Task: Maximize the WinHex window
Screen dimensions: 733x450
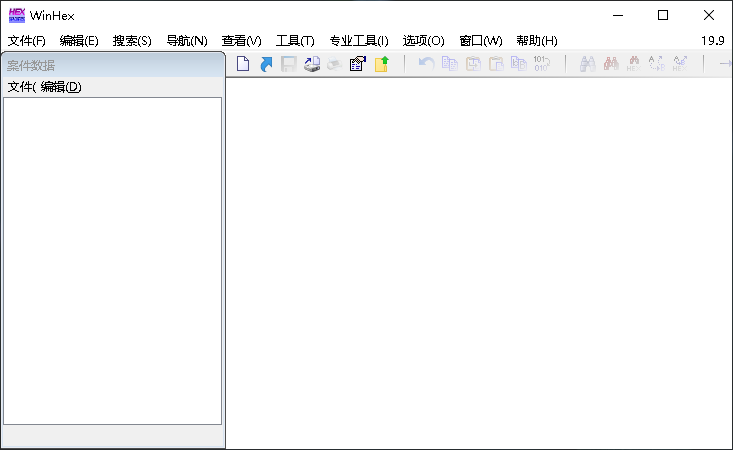Action: (663, 15)
